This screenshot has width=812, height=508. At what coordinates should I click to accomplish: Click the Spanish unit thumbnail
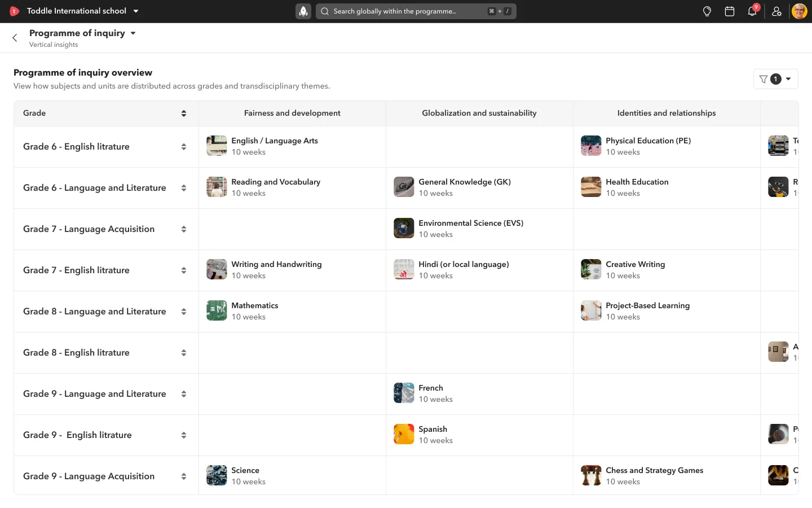(404, 434)
